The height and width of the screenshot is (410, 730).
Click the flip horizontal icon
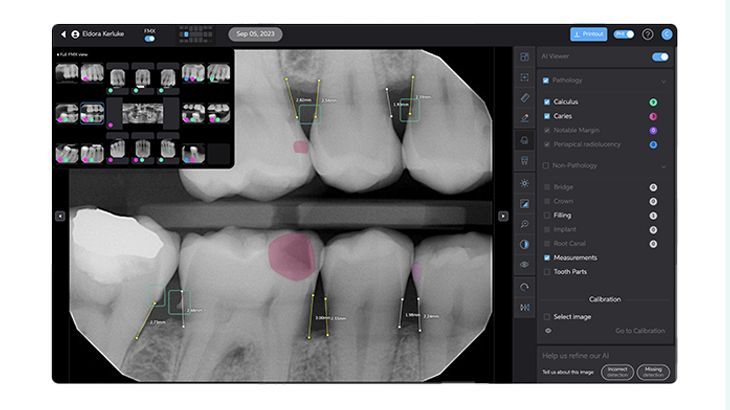(x=524, y=308)
